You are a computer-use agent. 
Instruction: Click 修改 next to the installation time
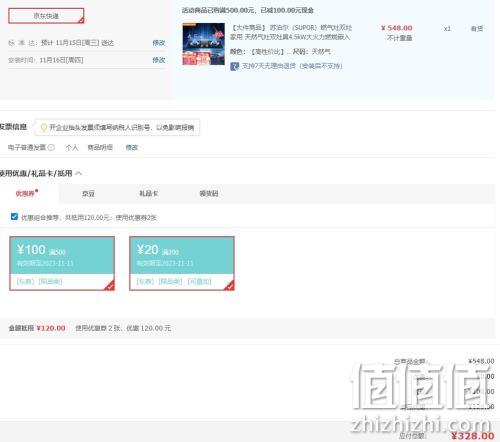click(159, 60)
